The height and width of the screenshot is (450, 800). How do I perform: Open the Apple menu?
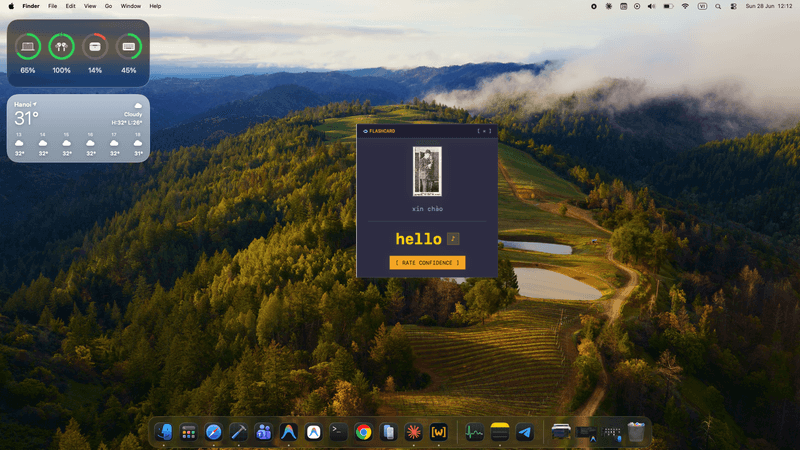11,6
